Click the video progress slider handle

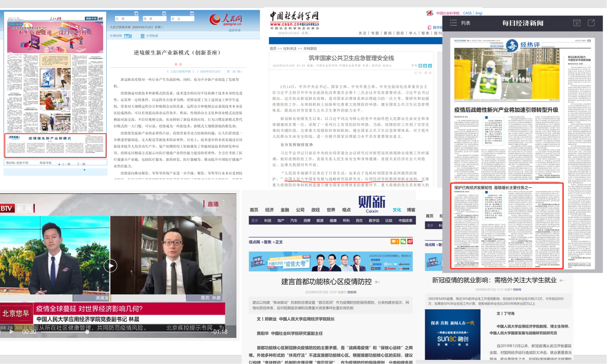pyautogui.click(x=87, y=332)
